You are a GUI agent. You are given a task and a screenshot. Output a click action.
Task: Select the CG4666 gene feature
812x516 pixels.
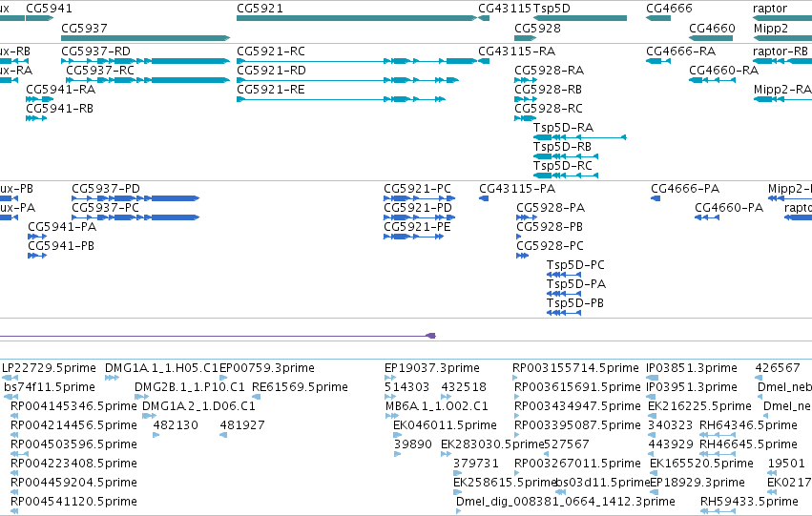pos(658,18)
